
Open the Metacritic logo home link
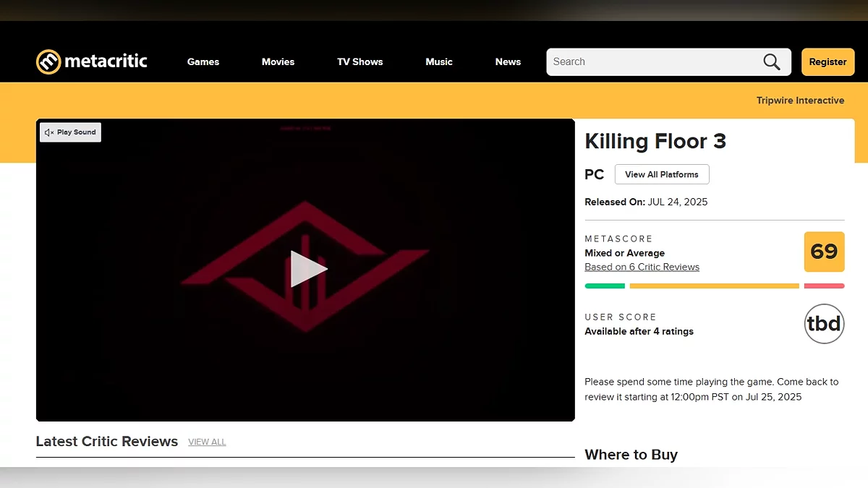[92, 61]
